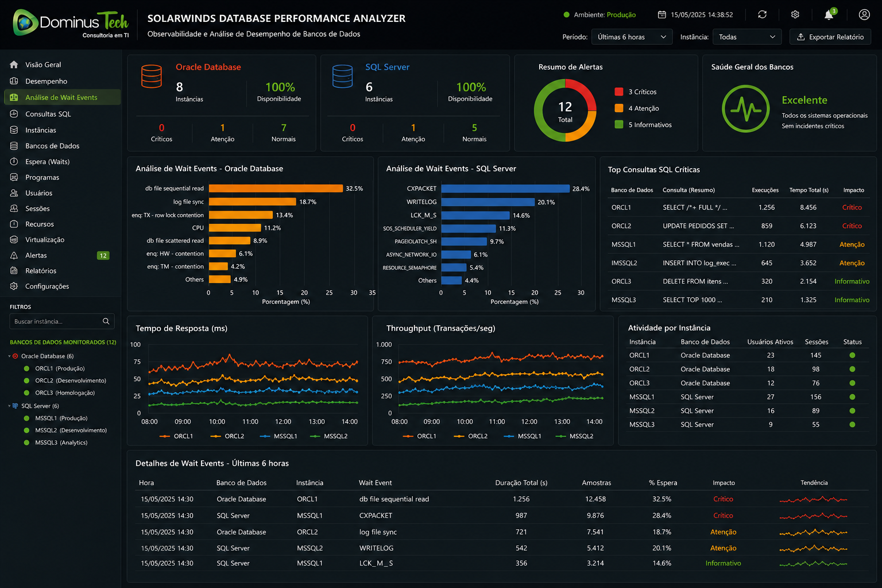Click the Visão Geral home icon
The height and width of the screenshot is (588, 882).
[x=14, y=64]
